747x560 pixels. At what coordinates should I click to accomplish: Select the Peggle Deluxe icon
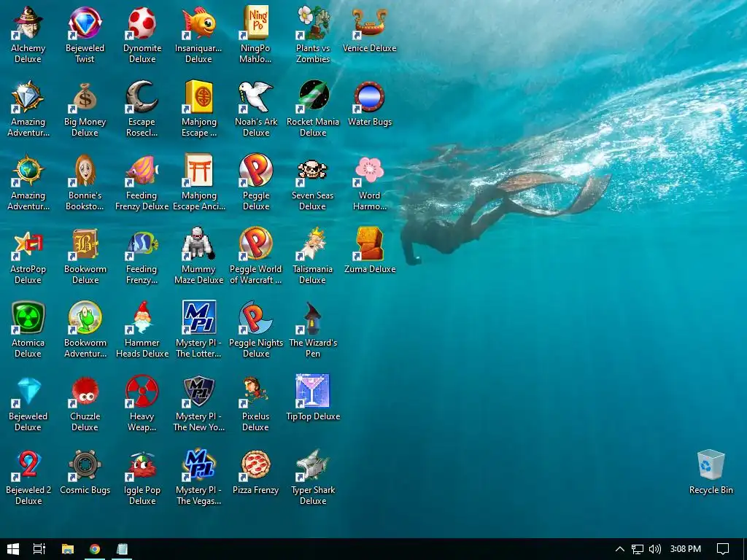pos(256,170)
